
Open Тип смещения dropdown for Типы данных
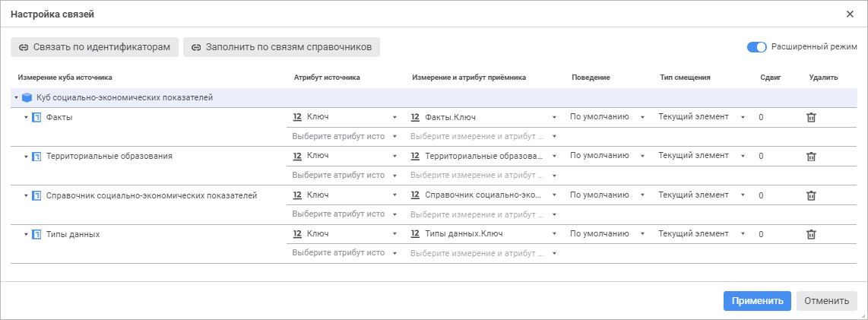coord(701,234)
